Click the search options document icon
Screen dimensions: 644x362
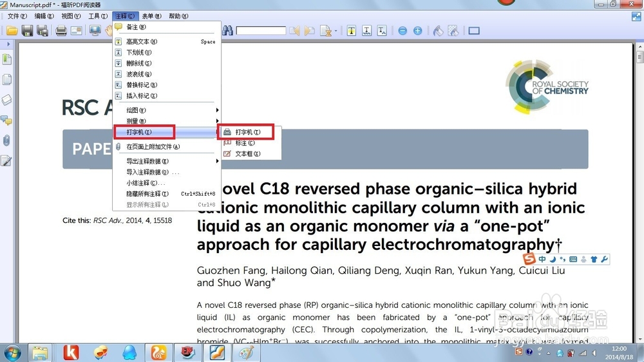[326, 31]
